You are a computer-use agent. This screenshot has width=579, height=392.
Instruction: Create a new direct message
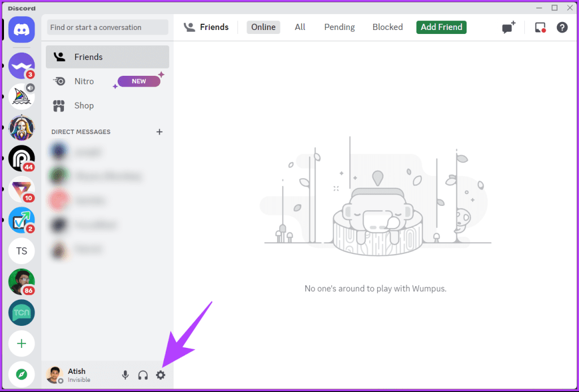click(507, 27)
